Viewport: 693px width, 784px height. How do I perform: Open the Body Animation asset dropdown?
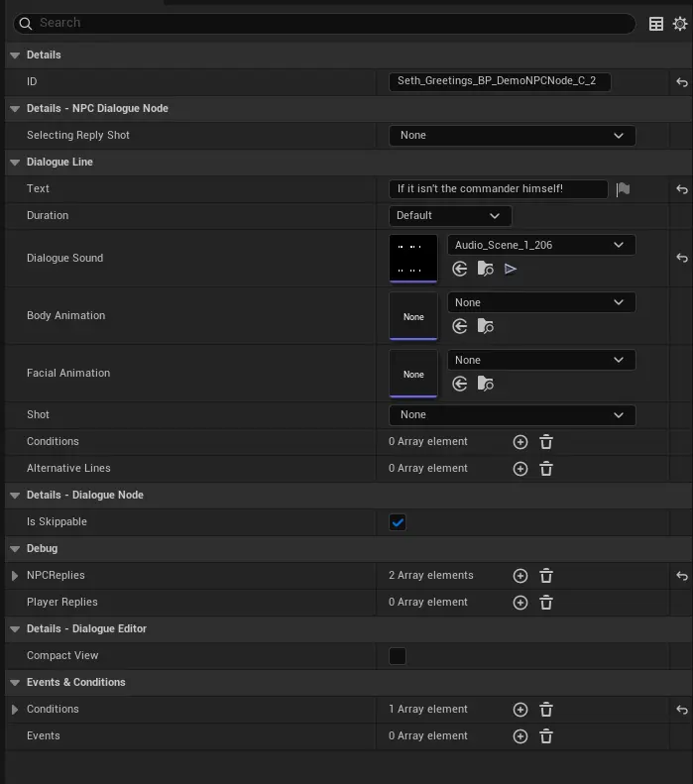point(541,302)
